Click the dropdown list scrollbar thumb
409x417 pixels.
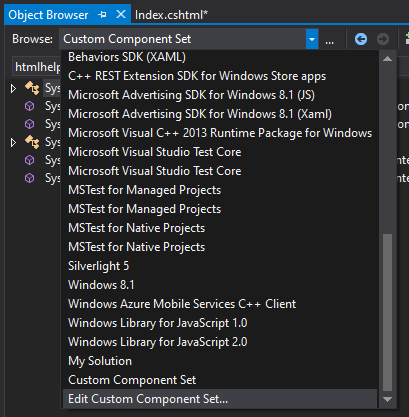point(387,312)
